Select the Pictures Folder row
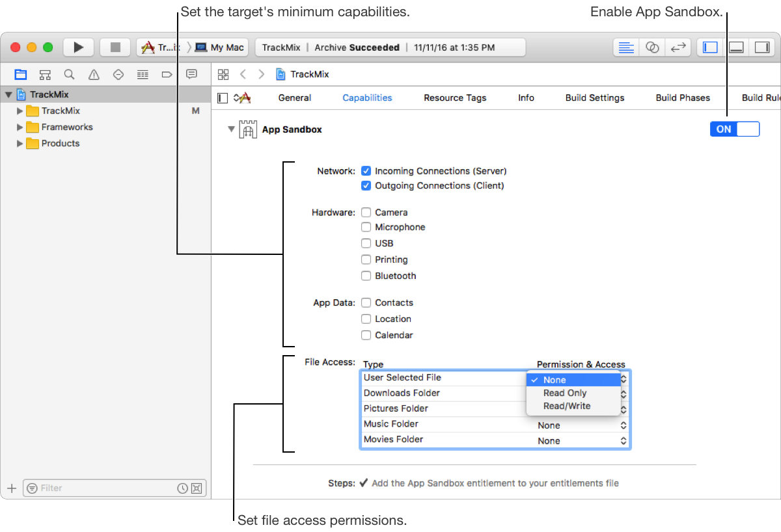 click(443, 409)
